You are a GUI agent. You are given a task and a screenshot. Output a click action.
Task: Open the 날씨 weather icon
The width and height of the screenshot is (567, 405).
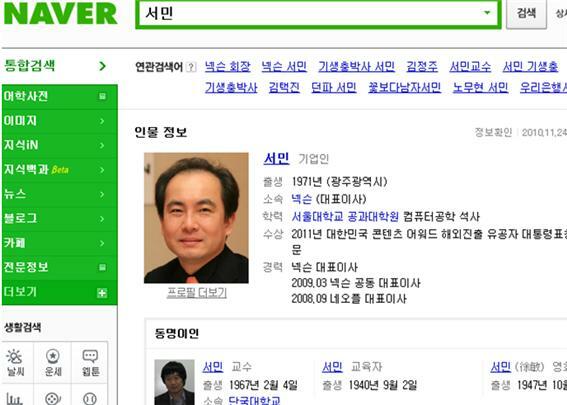point(15,362)
